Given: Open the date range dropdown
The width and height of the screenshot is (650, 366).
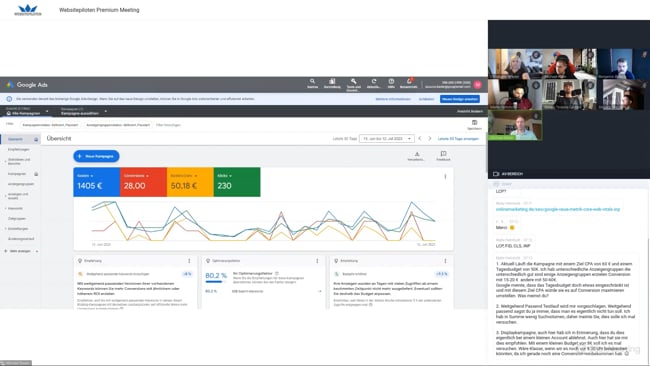Looking at the screenshot, I should pos(387,138).
